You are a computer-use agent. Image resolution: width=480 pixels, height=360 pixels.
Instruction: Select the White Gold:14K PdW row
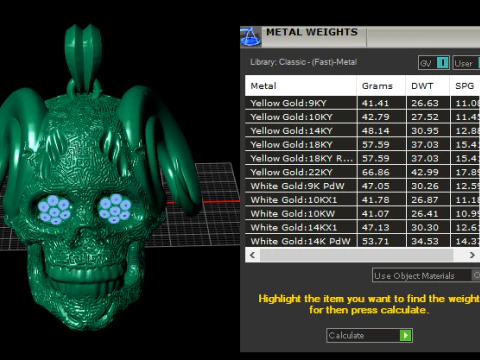point(363,241)
